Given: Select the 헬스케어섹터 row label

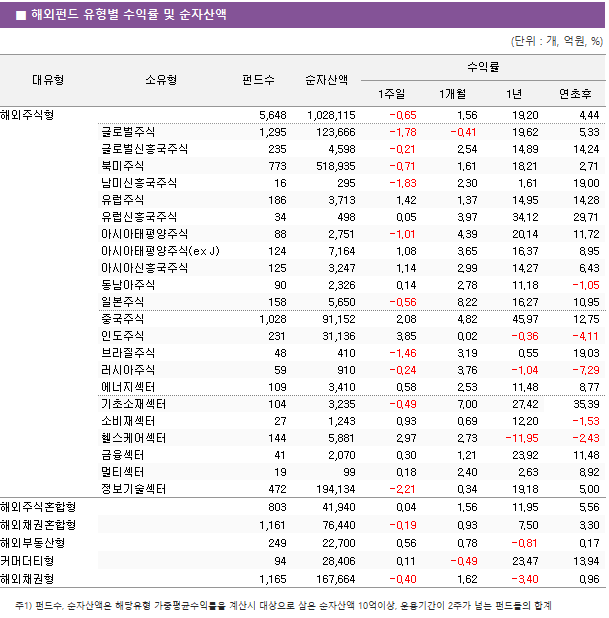Looking at the screenshot, I should 134,438.
